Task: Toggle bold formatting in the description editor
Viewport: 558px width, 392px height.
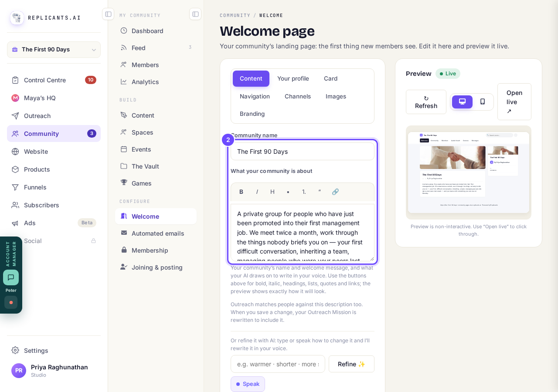Action: point(241,192)
